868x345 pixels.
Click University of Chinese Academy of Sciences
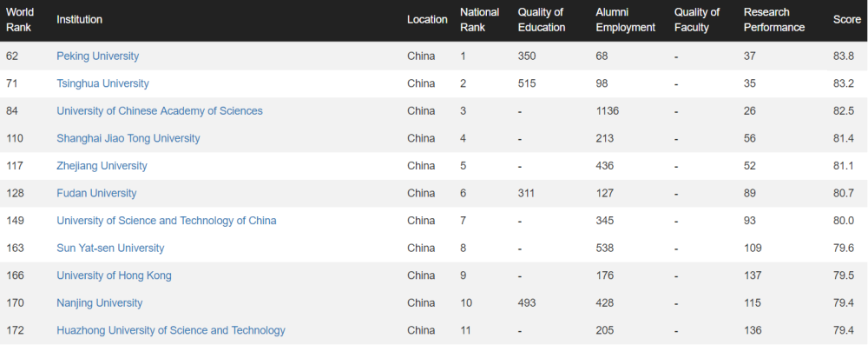[x=160, y=111]
